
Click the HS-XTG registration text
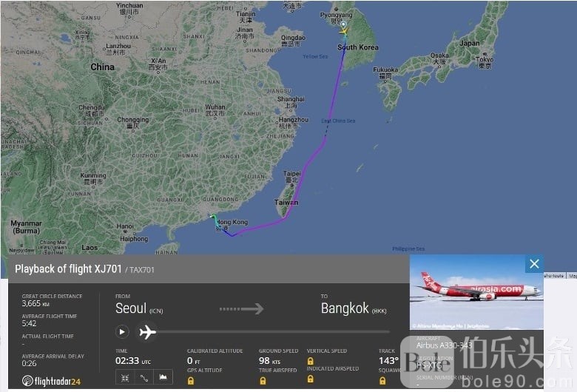pos(429,365)
